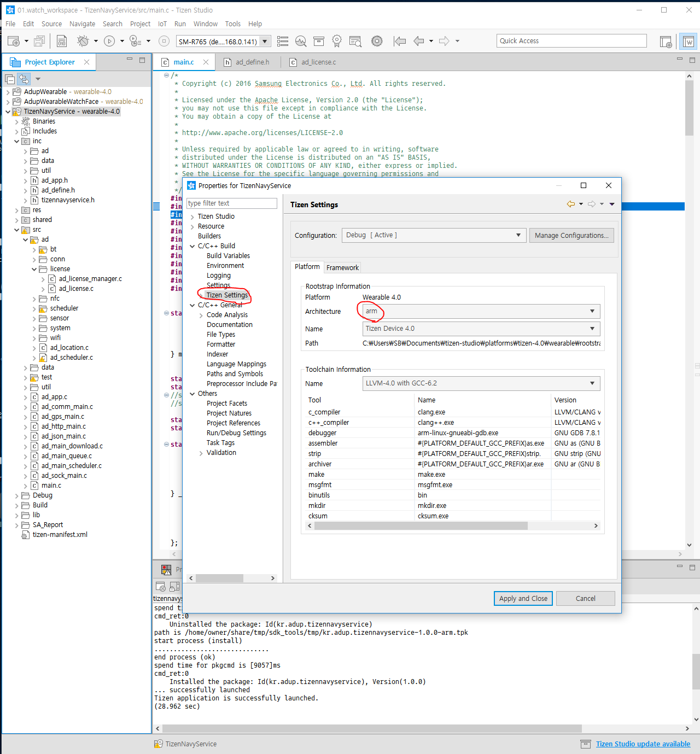This screenshot has height=754, width=700.
Task: Close the main.c editor tab
Action: 206,62
